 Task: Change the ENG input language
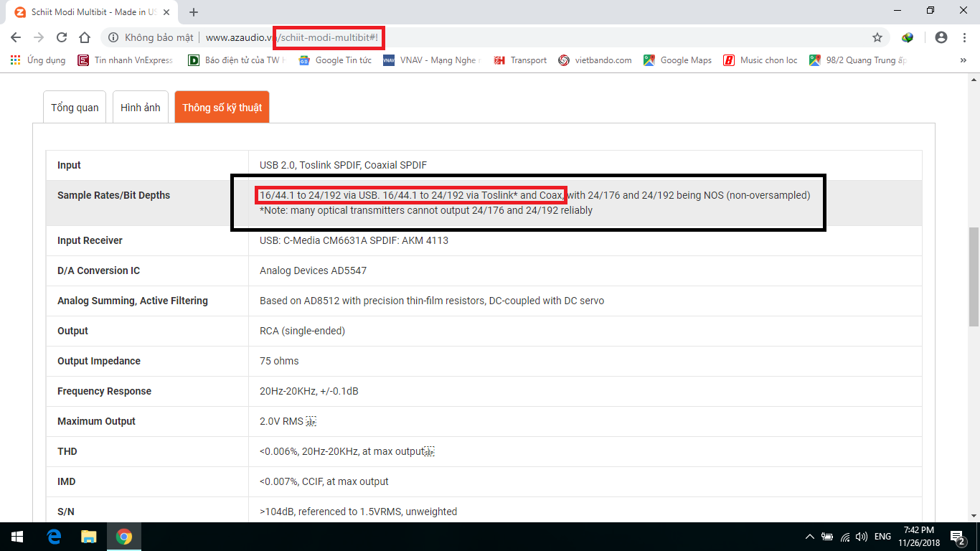pyautogui.click(x=882, y=537)
